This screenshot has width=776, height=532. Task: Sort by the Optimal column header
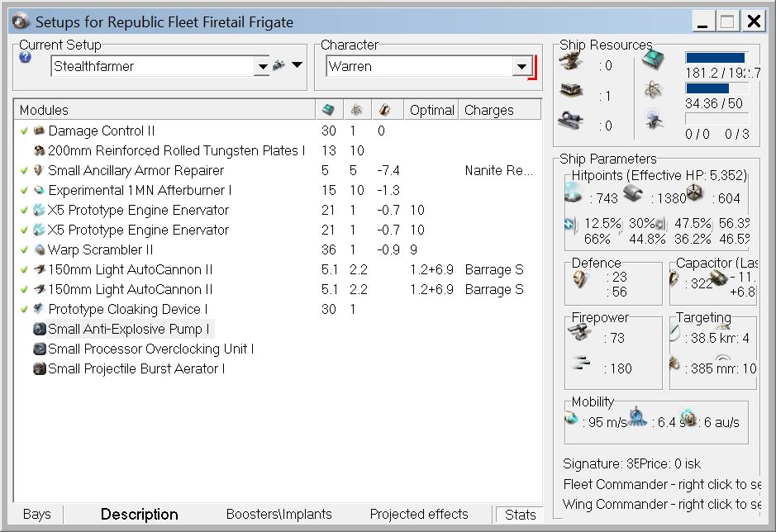coord(431,110)
